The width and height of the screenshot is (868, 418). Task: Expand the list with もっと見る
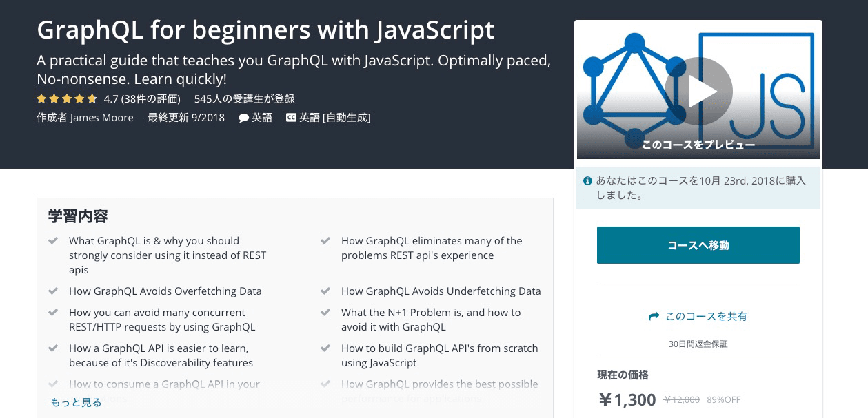(76, 402)
